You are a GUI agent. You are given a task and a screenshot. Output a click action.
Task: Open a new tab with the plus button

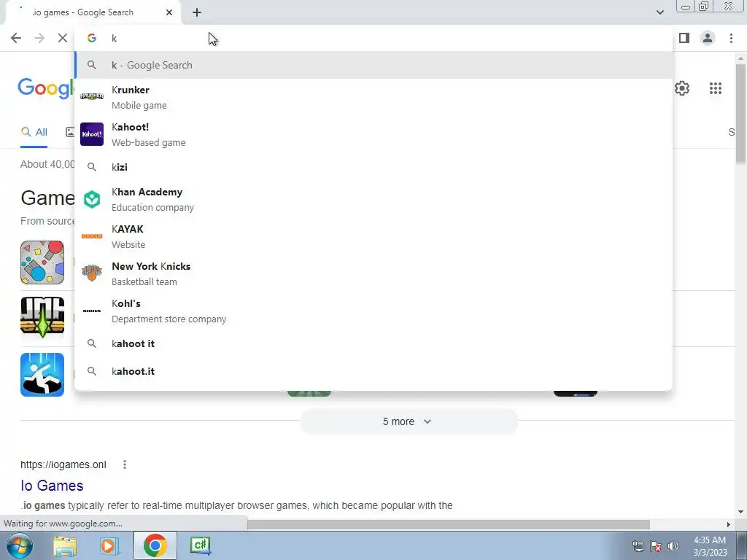pos(197,12)
